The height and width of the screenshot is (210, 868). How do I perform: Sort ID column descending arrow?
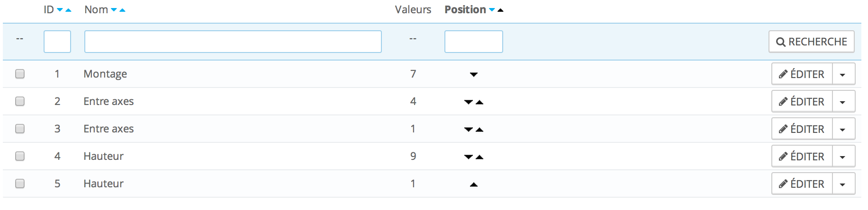(60, 10)
